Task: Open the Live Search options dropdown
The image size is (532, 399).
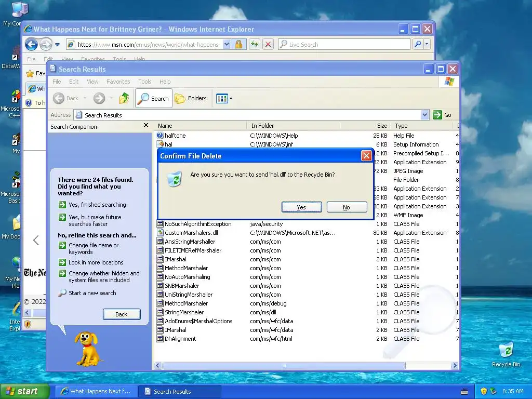Action: pos(427,44)
